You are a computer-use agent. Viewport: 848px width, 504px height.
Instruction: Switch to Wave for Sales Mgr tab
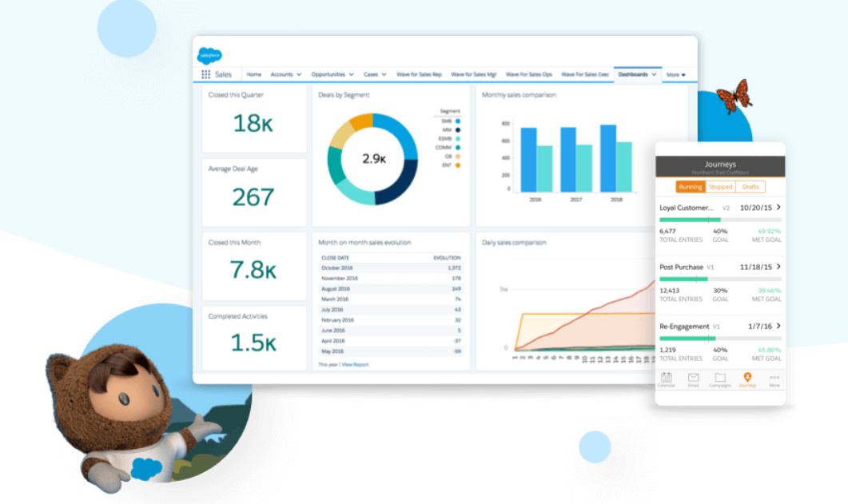(x=474, y=74)
